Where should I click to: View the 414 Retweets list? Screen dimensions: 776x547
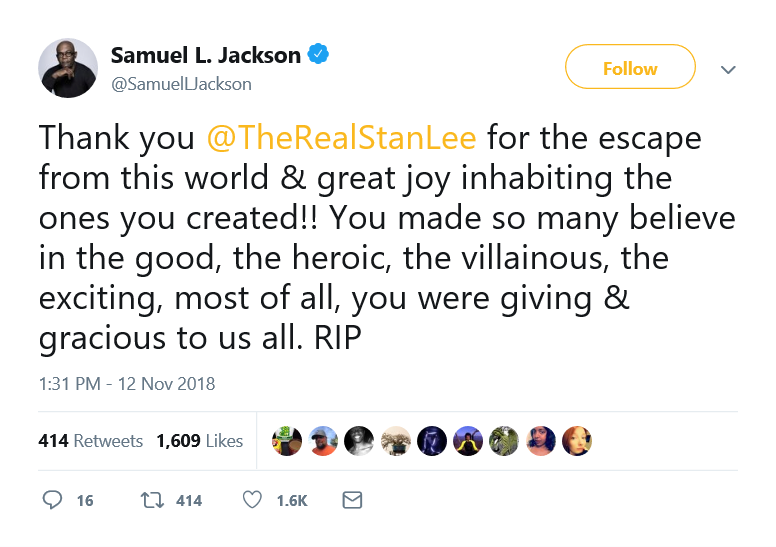tap(91, 441)
